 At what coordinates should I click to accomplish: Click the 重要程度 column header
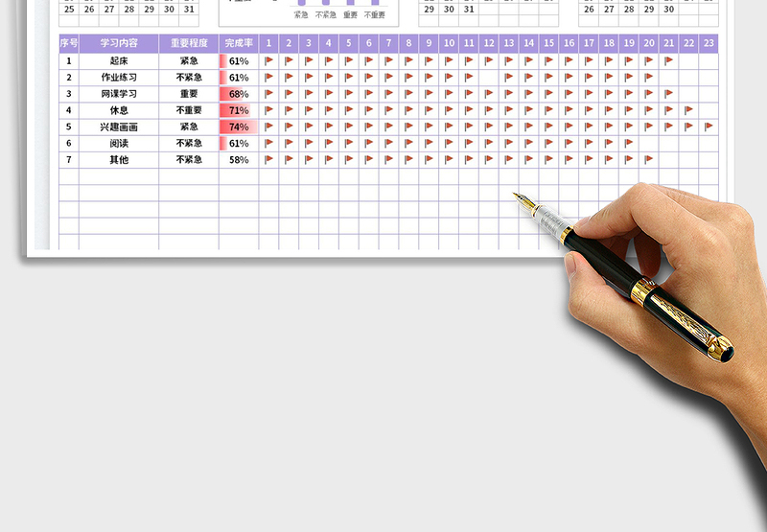(x=189, y=43)
